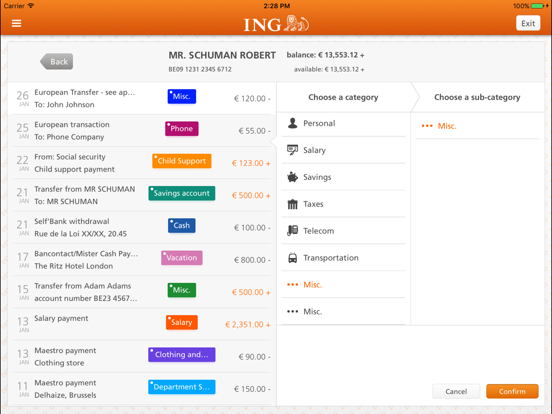Open the Self'Bank withdrawal transaction
Image resolution: width=552 pixels, height=414 pixels.
(142, 227)
